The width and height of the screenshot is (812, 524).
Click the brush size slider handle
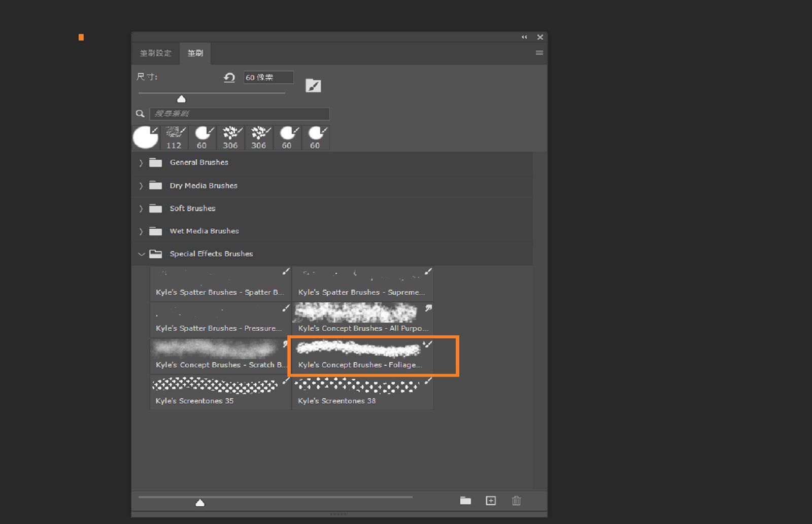tap(181, 99)
